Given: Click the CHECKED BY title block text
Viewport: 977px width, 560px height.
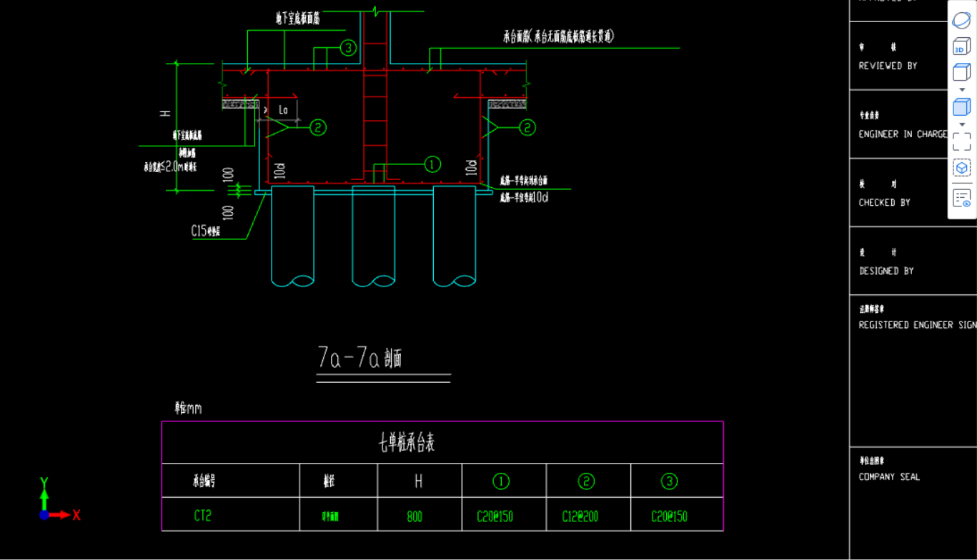Looking at the screenshot, I should 885,203.
